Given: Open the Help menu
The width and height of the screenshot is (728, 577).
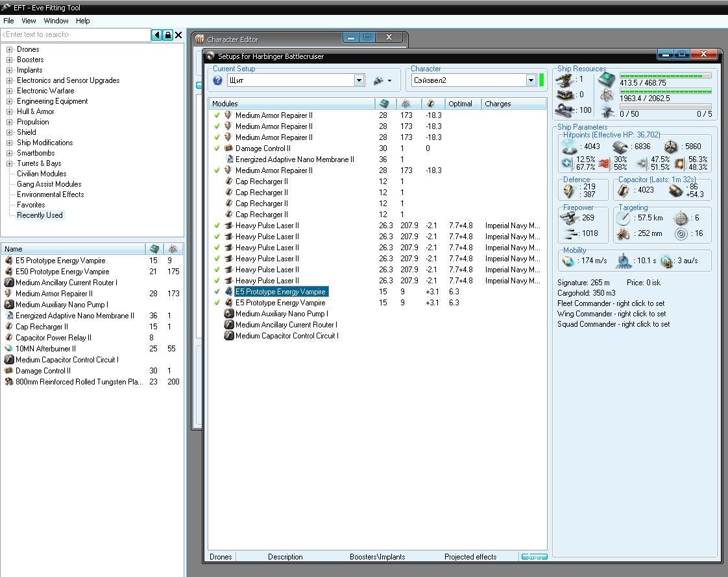Looking at the screenshot, I should point(83,21).
